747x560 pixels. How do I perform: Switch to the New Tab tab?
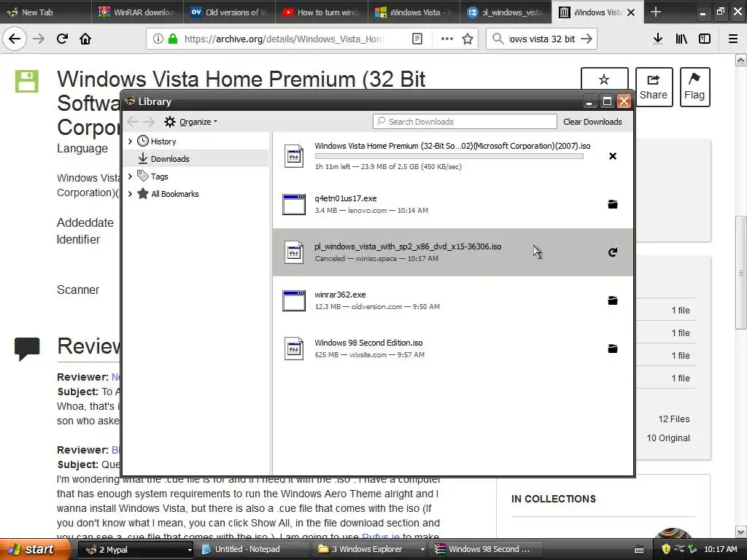click(45, 12)
